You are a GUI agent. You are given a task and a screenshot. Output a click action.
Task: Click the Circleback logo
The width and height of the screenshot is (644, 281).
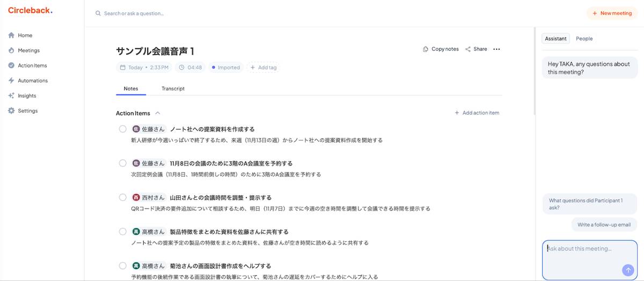coord(30,10)
